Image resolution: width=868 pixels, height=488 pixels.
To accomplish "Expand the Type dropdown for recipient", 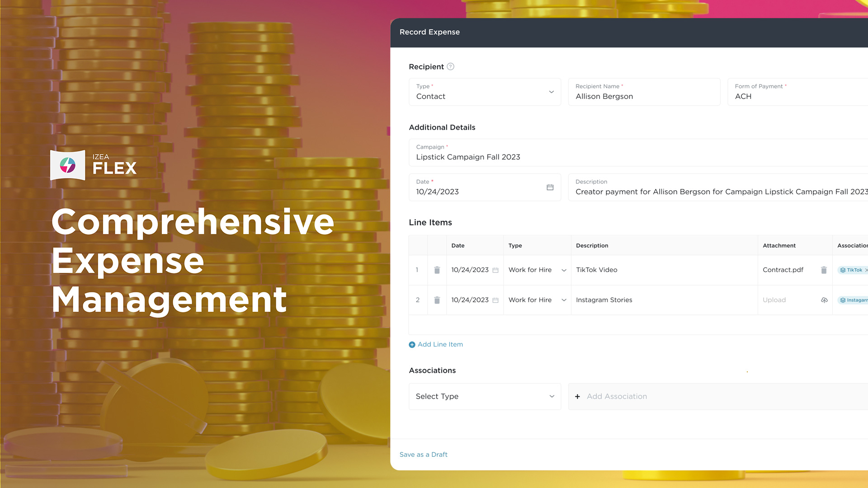I will pyautogui.click(x=551, y=92).
